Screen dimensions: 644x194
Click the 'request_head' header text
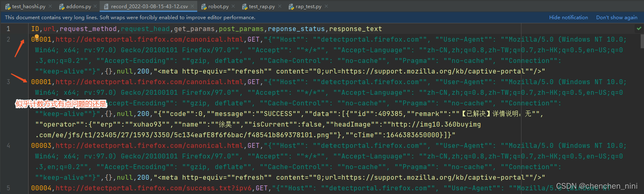[145, 29]
